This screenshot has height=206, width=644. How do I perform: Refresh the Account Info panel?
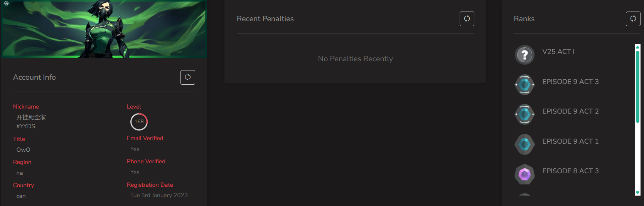(x=188, y=77)
